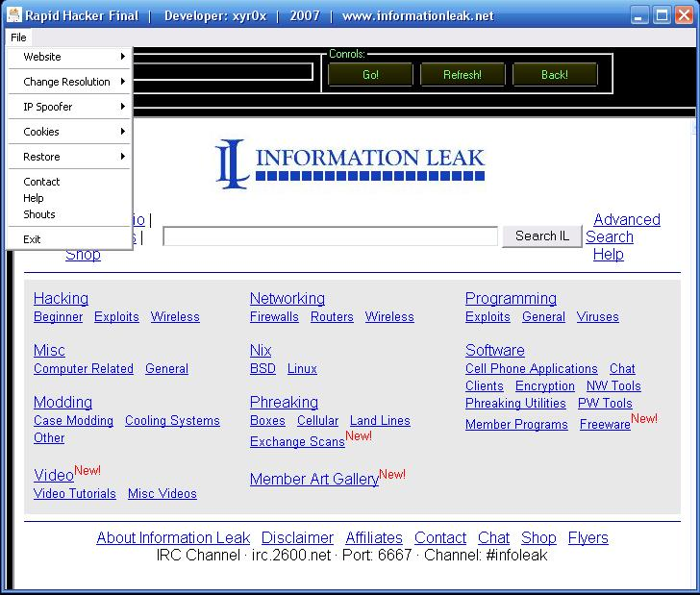This screenshot has width=700, height=595.
Task: Open the Software category
Action: [494, 351]
